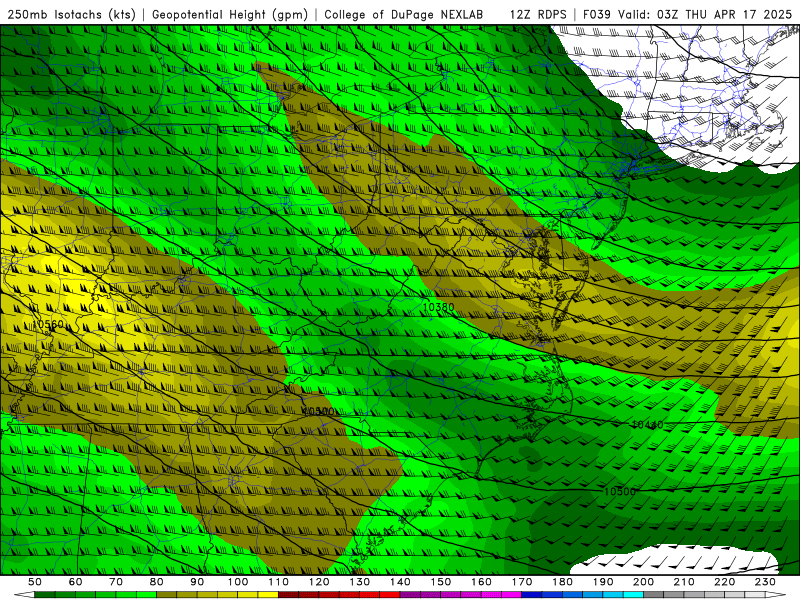Screen dimensions: 800x600
Task: Click the 'Valid: 03Z THU APR 17 2025' text
Action: [705, 14]
